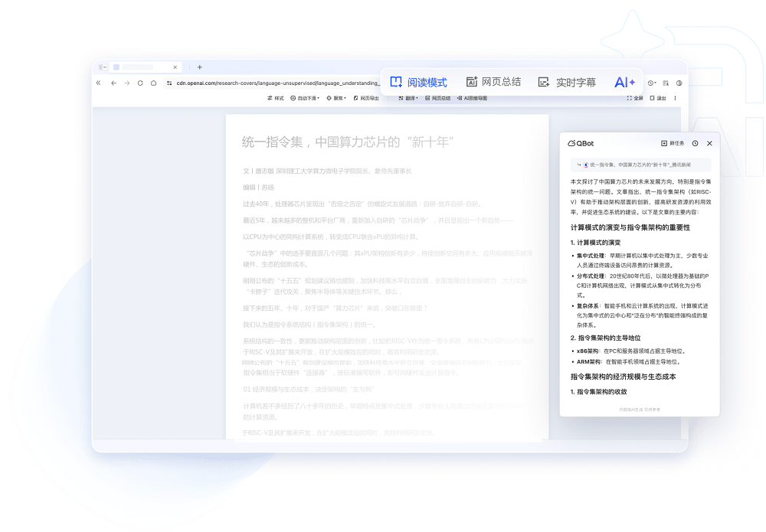Open 阅读模式 reading mode

(418, 82)
